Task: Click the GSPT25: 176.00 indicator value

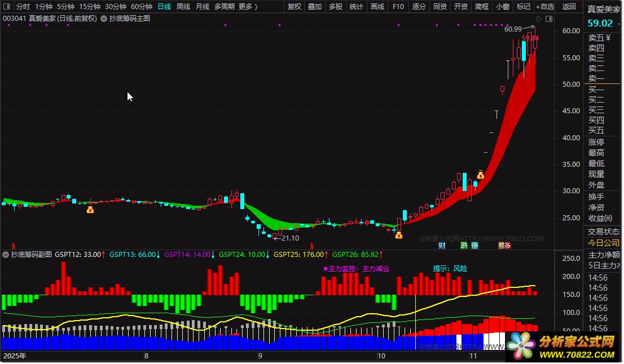Action: pos(301,255)
